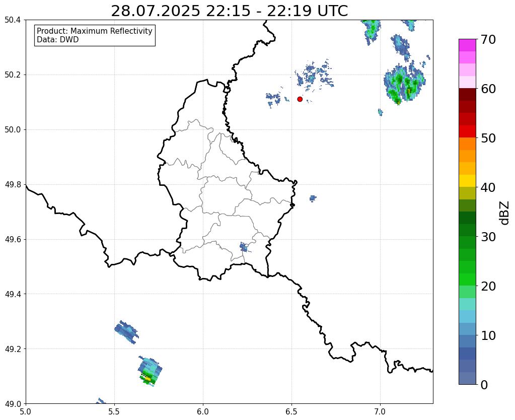The height and width of the screenshot is (420, 515).
Task: Pick the magenta swatch at top of colorbar
Action: pyautogui.click(x=467, y=45)
